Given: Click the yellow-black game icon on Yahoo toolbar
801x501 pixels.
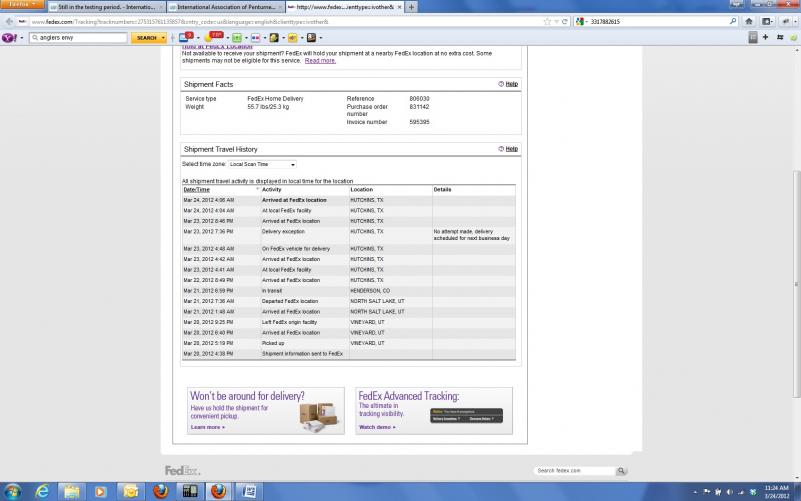Looking at the screenshot, I should coord(274,38).
